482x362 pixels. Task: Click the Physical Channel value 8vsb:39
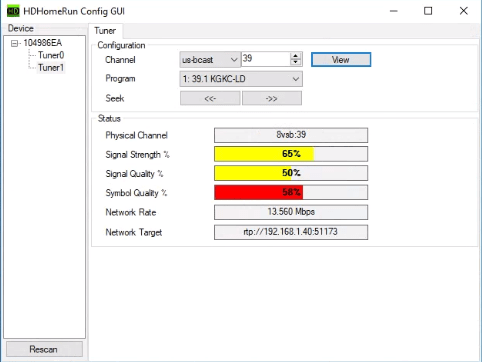291,135
